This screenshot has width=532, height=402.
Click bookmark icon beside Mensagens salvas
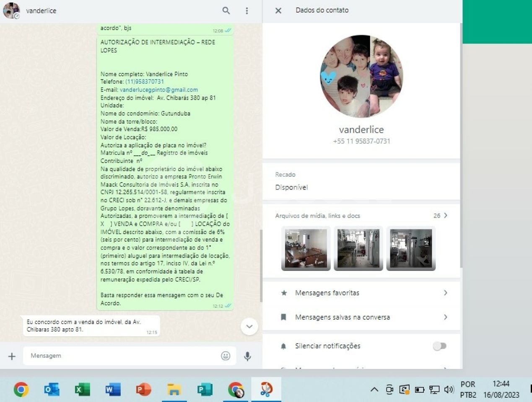pos(283,317)
